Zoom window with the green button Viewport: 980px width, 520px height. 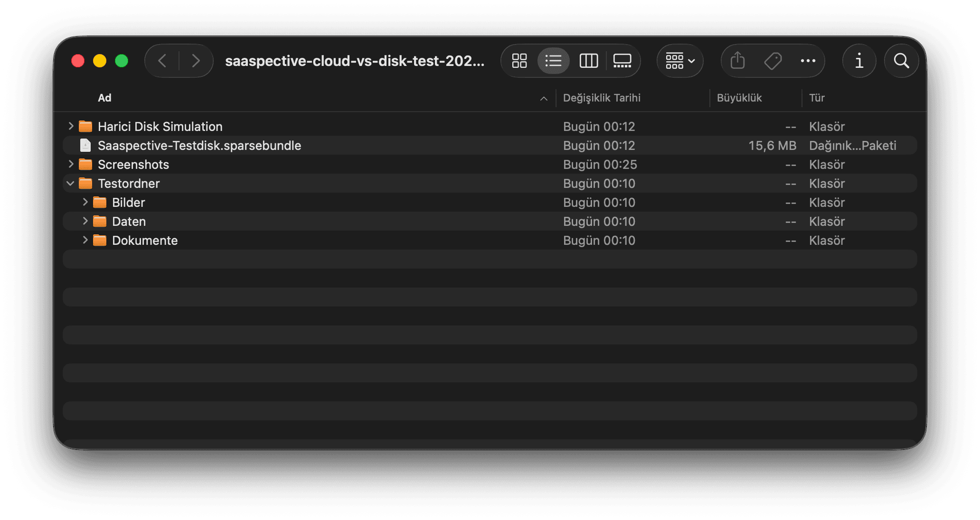coord(122,61)
